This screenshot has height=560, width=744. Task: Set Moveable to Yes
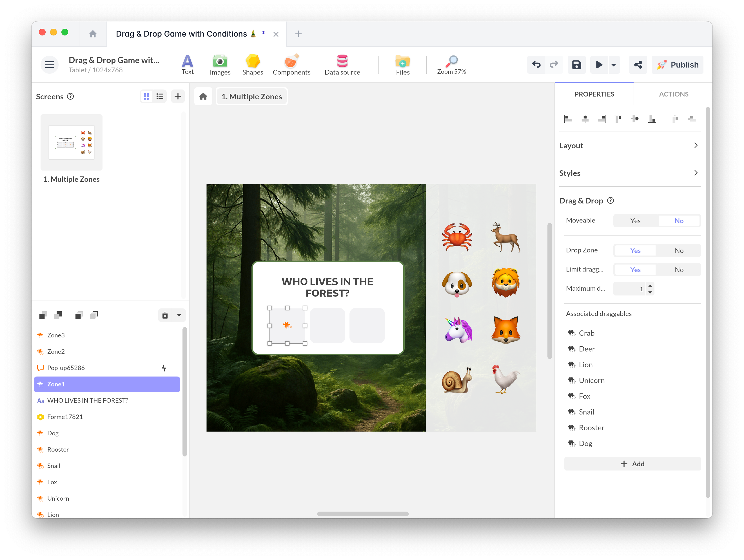(635, 221)
